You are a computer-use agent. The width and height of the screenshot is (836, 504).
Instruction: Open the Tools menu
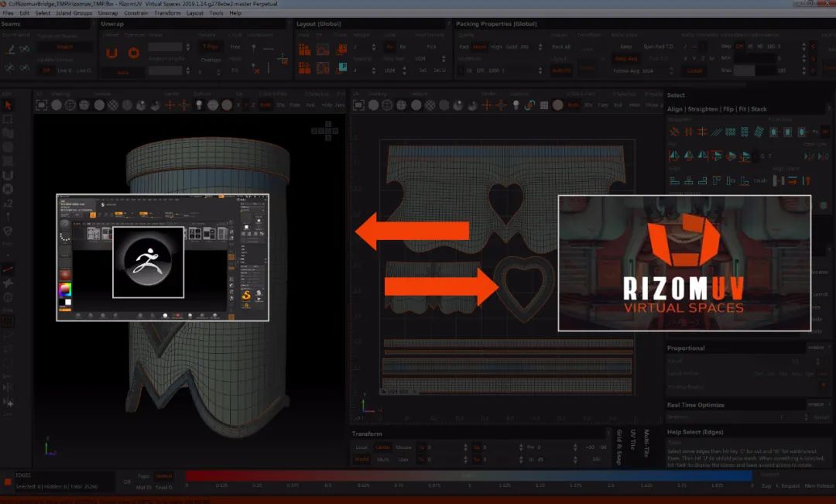coord(217,13)
